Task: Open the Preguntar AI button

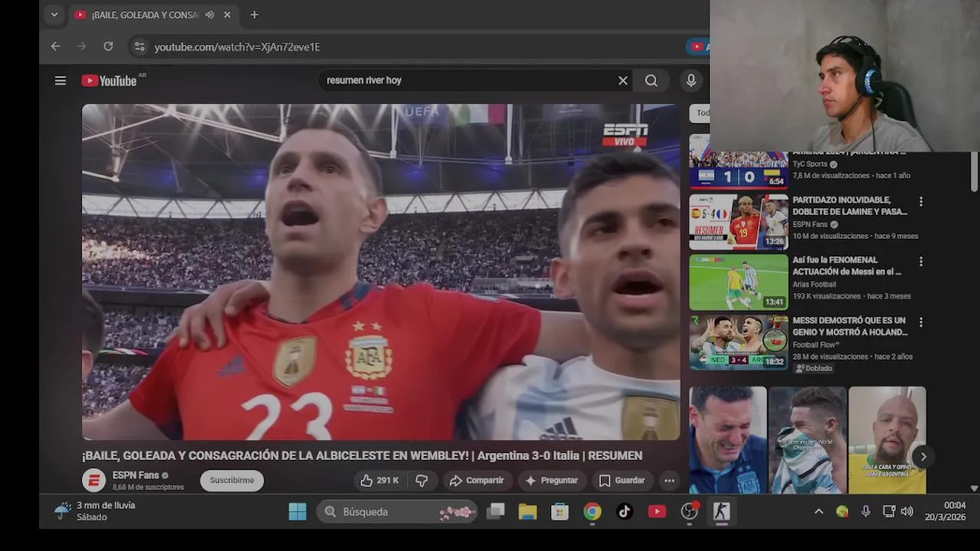Action: click(x=551, y=481)
